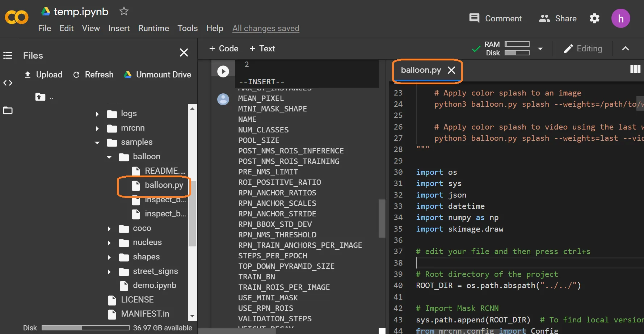Run the current code cell
This screenshot has width=644, height=334.
tap(223, 71)
